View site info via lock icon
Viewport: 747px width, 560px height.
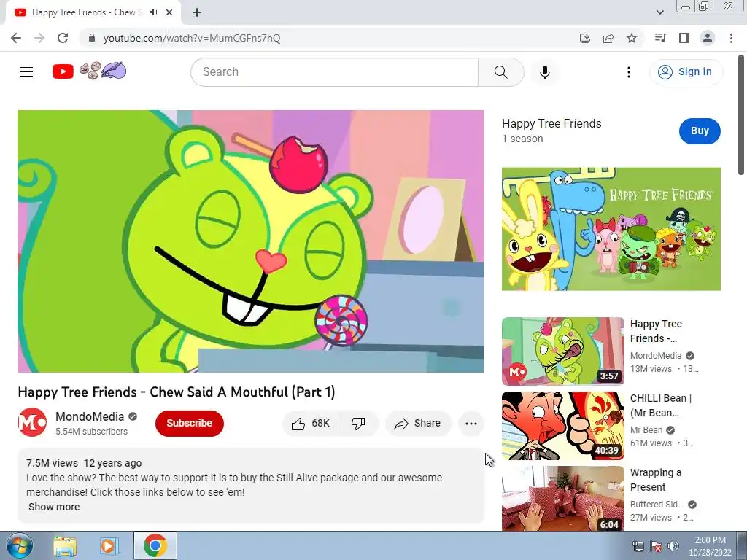(92, 38)
